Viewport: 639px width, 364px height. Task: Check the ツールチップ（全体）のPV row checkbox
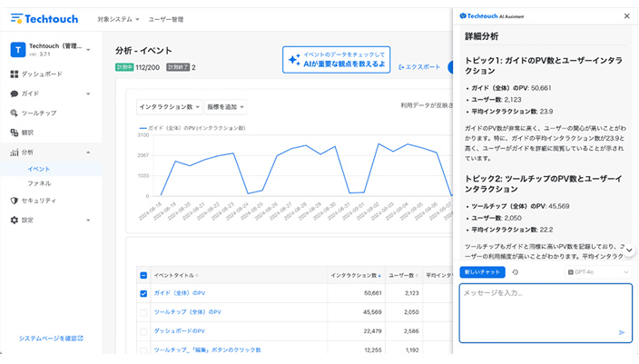(143, 312)
